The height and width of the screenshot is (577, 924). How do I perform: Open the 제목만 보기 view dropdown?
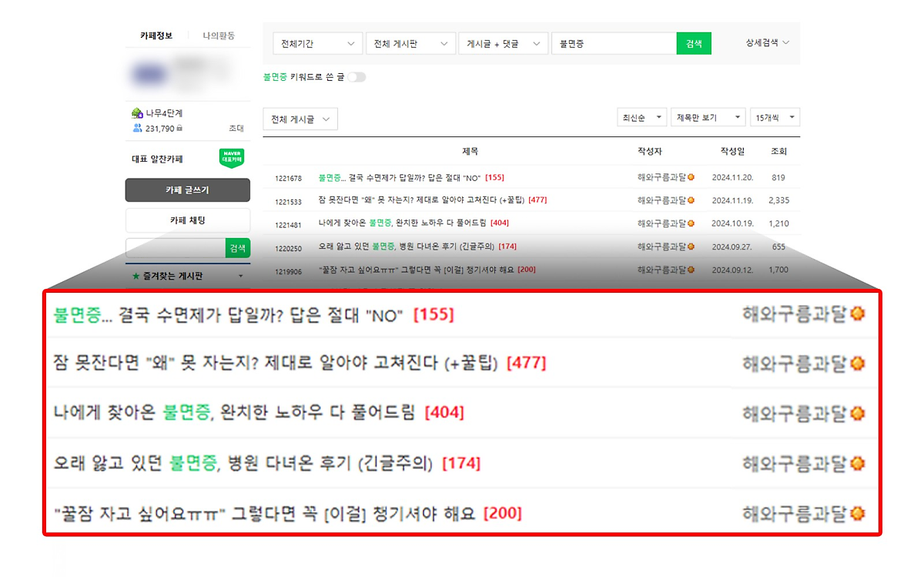click(708, 118)
